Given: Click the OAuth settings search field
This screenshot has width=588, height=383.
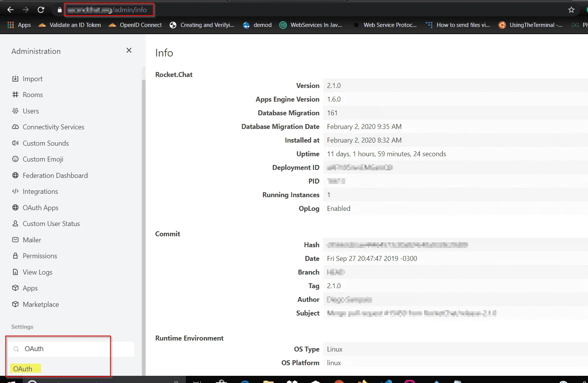Looking at the screenshot, I should click(72, 349).
